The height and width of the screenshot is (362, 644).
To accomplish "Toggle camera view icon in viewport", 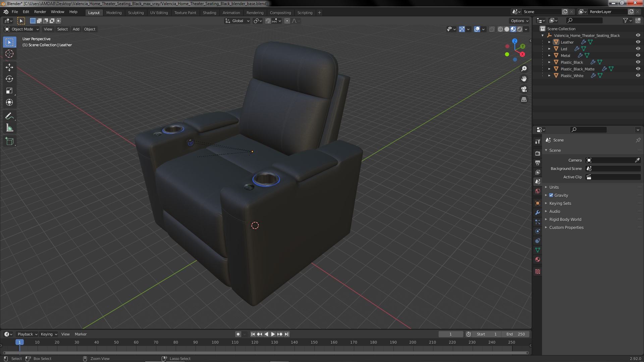I will [x=524, y=89].
